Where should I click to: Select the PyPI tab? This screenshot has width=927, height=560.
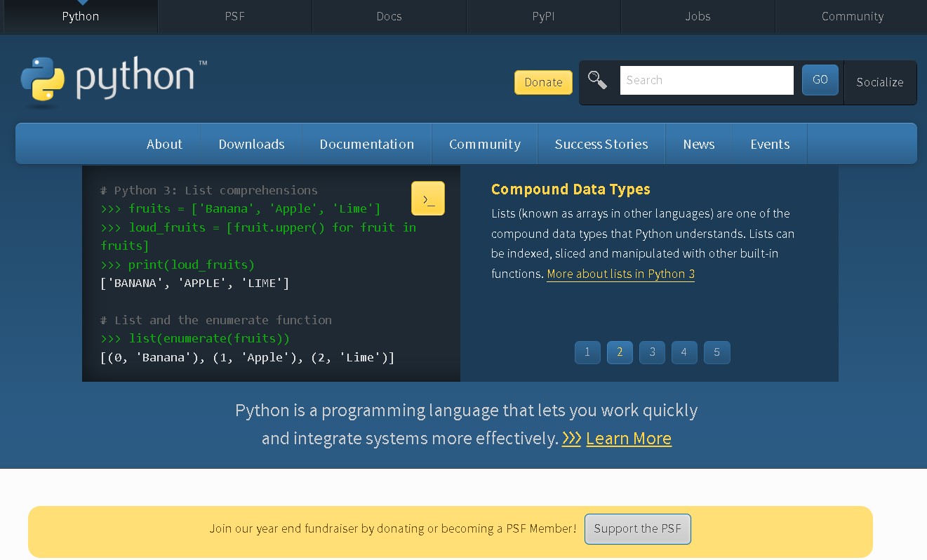(x=543, y=16)
